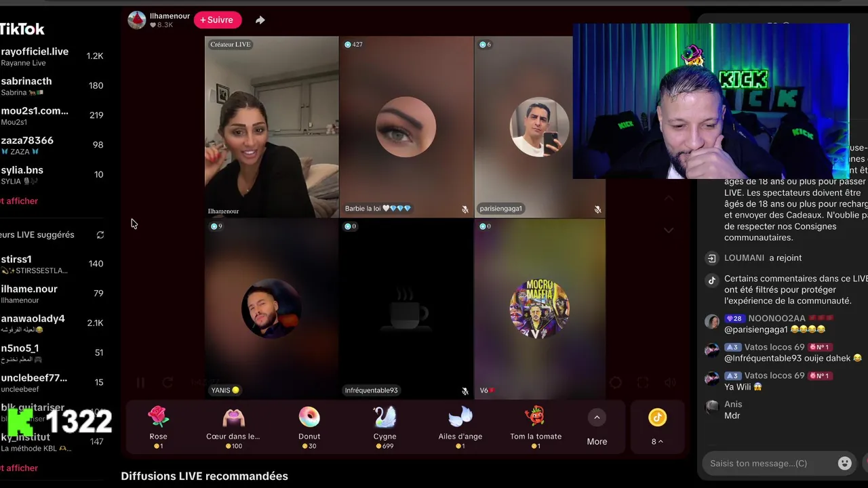Open stirss1 suggested live

pos(53,264)
